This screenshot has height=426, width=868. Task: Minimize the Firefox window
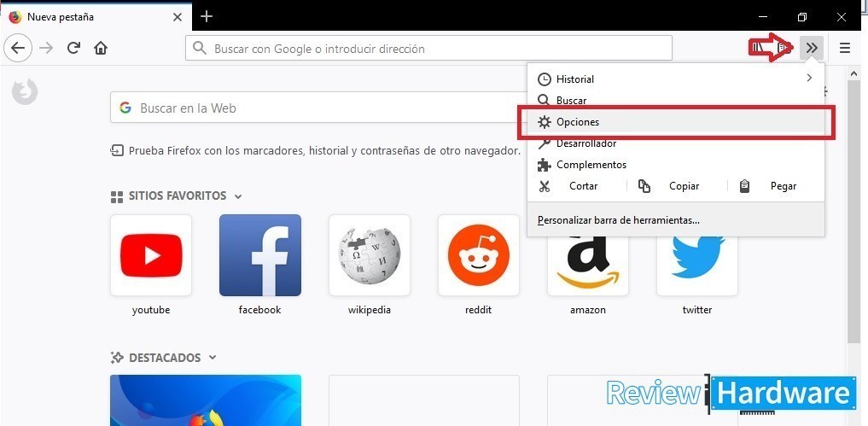coord(763,16)
